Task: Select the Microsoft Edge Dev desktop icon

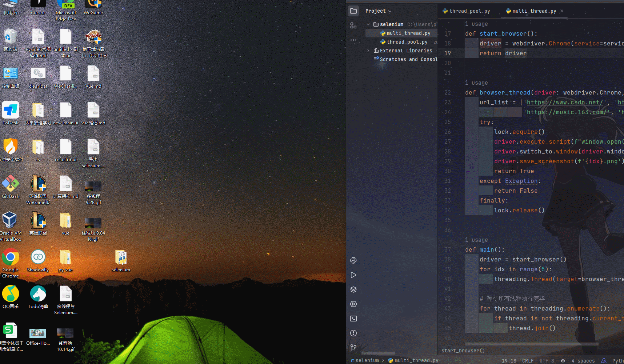Action: click(x=66, y=11)
